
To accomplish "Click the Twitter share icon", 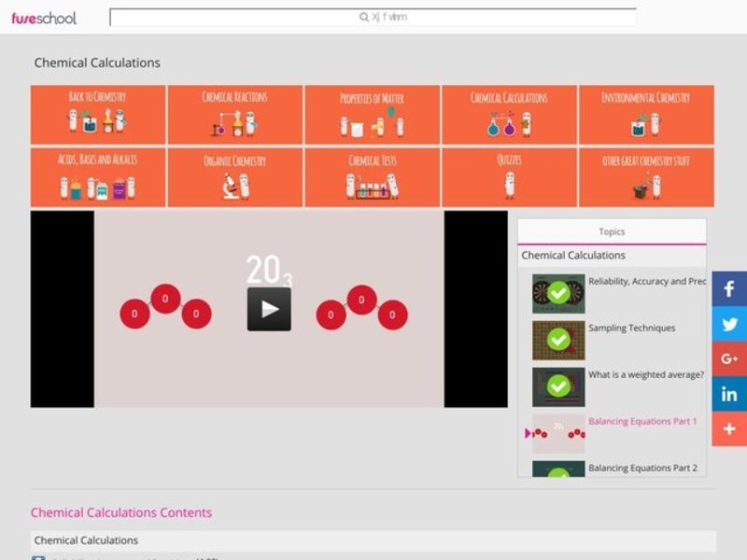I will (729, 325).
